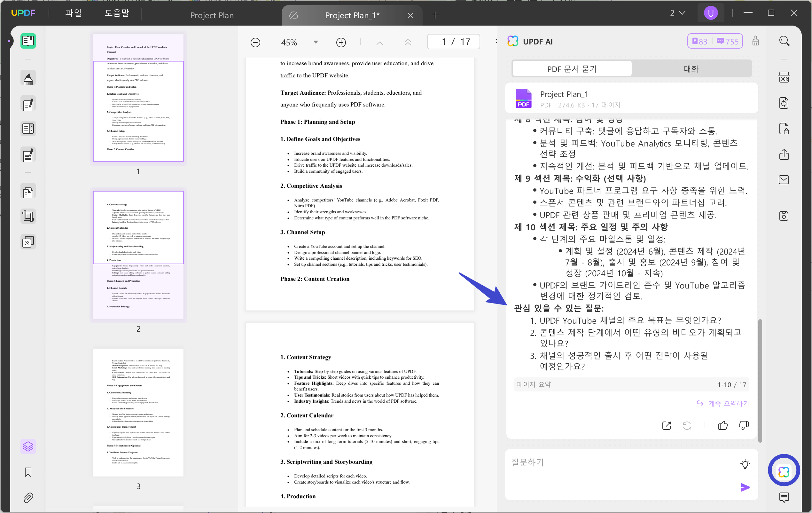This screenshot has width=812, height=513.
Task: Open the 45% zoom level dropdown
Action: [316, 42]
